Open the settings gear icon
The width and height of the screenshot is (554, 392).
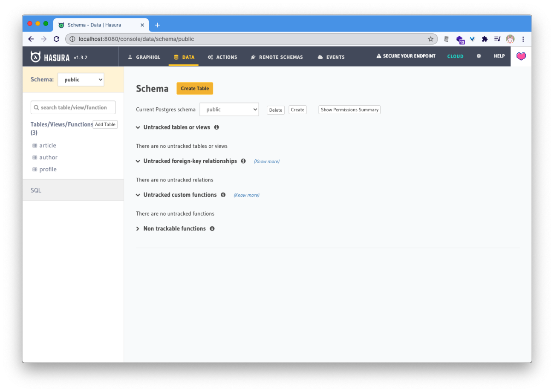[x=479, y=56]
